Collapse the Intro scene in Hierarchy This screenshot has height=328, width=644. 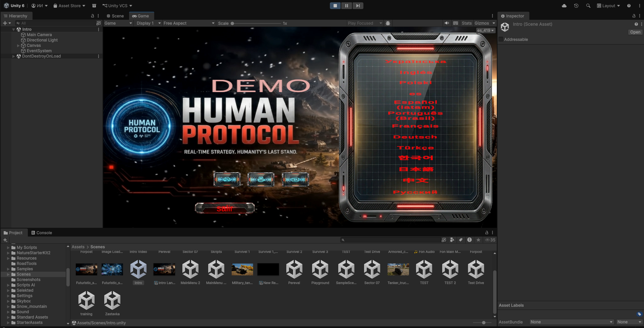pos(14,29)
